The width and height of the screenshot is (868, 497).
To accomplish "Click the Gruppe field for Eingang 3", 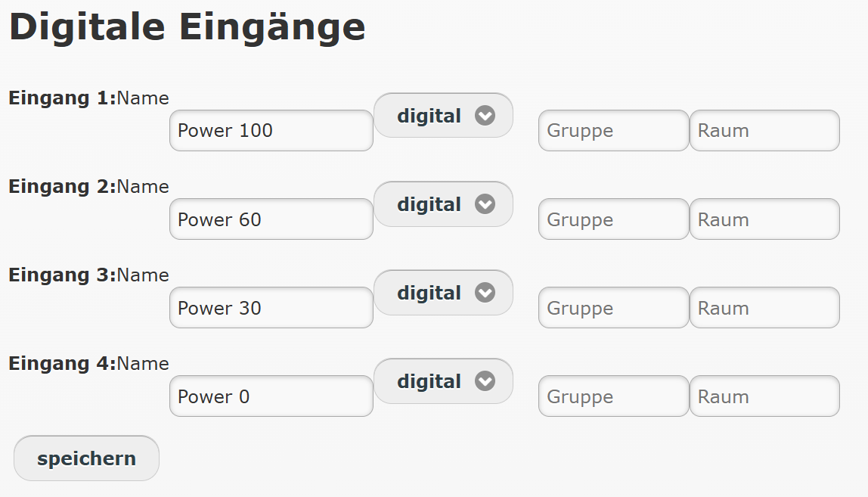I will click(x=613, y=308).
